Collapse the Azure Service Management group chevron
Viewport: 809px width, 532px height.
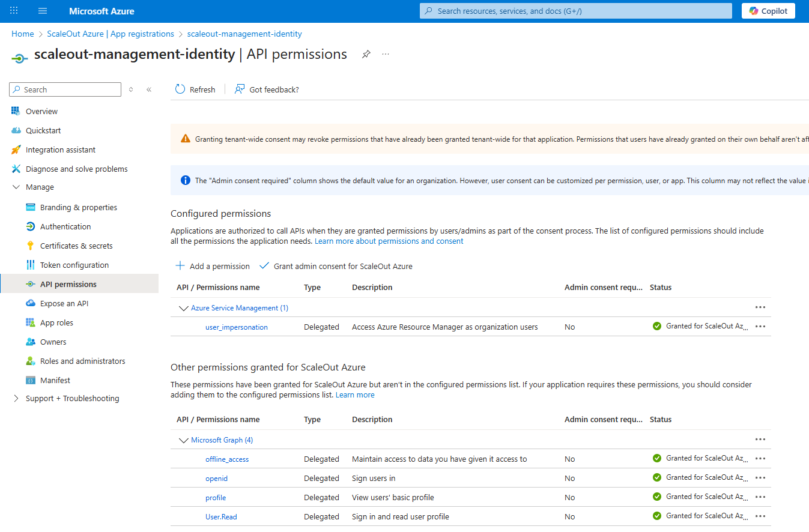183,308
